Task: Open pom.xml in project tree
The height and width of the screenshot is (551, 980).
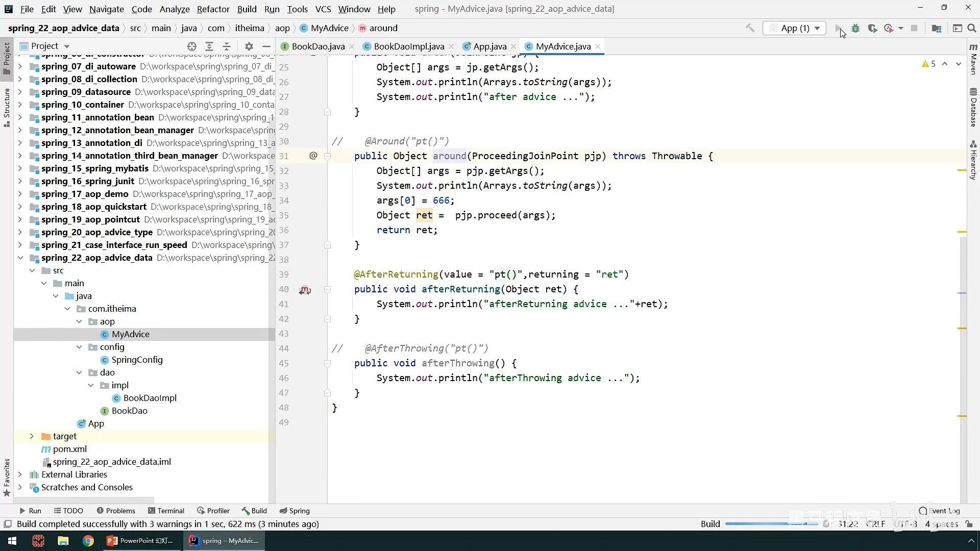Action: [70, 449]
